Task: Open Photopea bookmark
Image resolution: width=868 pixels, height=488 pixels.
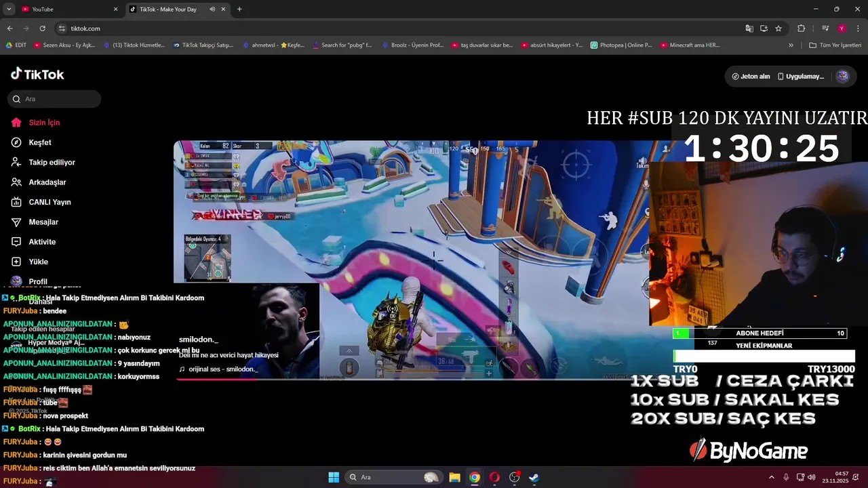Action: [620, 45]
